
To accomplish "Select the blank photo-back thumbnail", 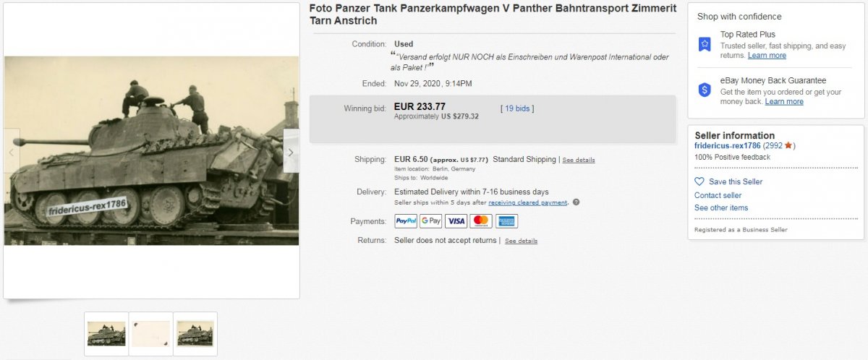I will point(151,334).
